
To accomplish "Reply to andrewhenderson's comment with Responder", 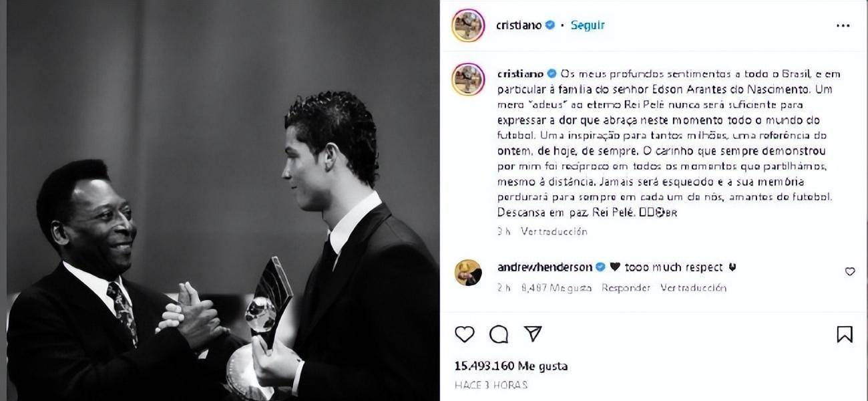I will coord(626,288).
